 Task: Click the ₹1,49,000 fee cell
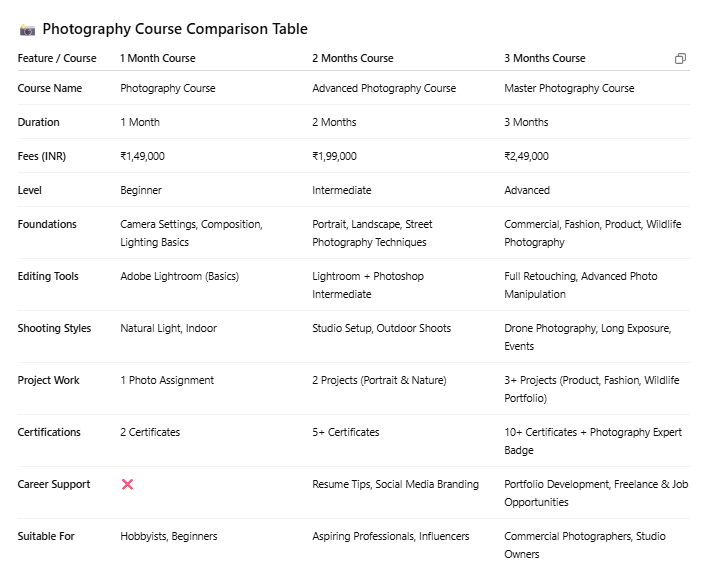point(143,157)
